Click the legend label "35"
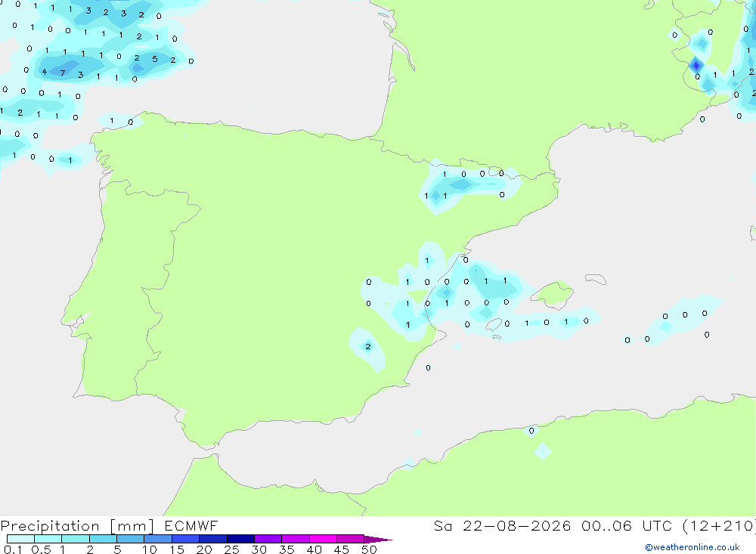Screen dimensions: 756x554 coord(287,549)
